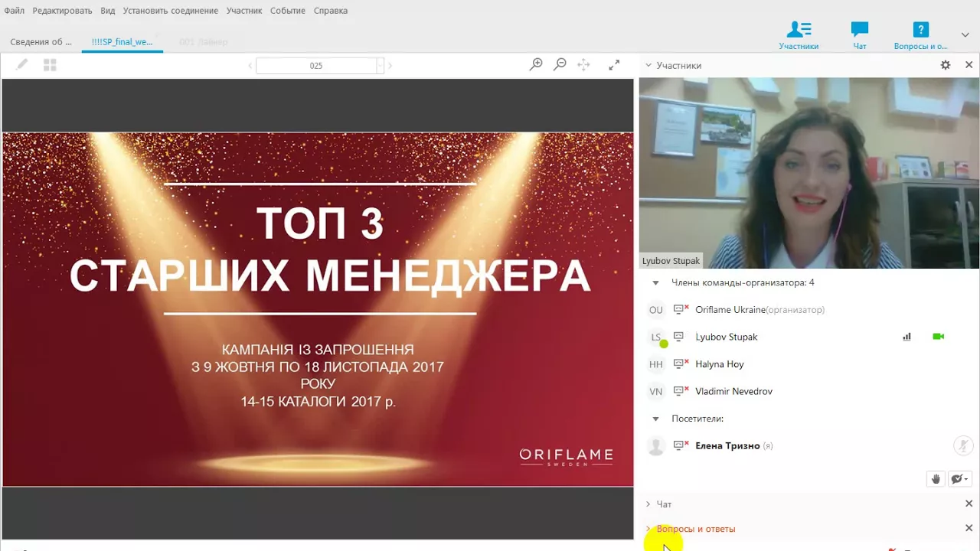Collapse the Посетители group
This screenshot has width=980, height=551.
[x=655, y=419]
